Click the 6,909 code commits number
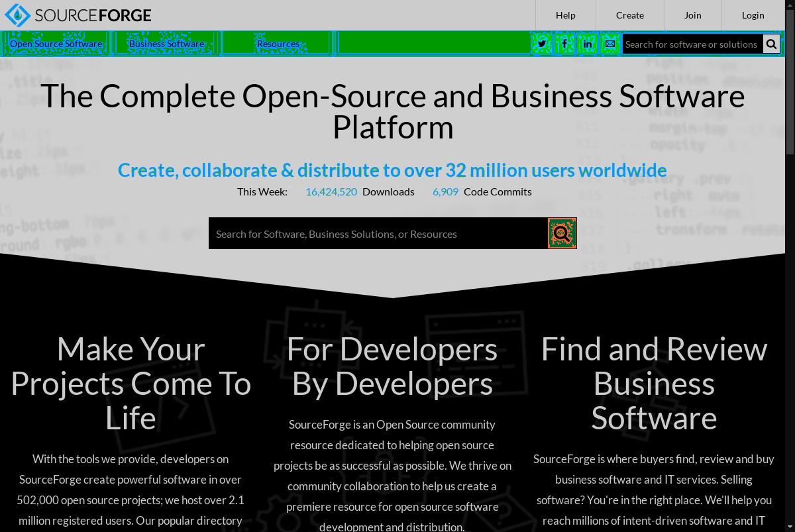Viewport: 795px width, 532px height. click(445, 191)
